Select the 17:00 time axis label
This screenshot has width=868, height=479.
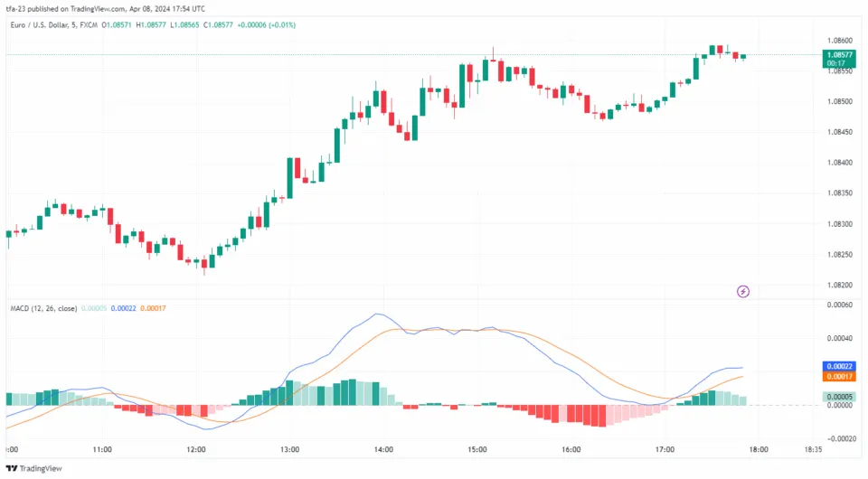coord(664,448)
